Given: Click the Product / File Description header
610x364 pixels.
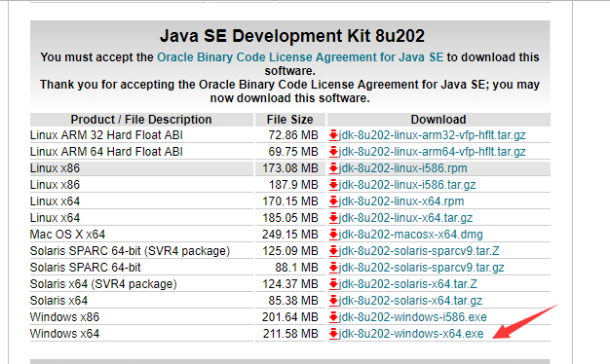Looking at the screenshot, I should pyautogui.click(x=141, y=120).
